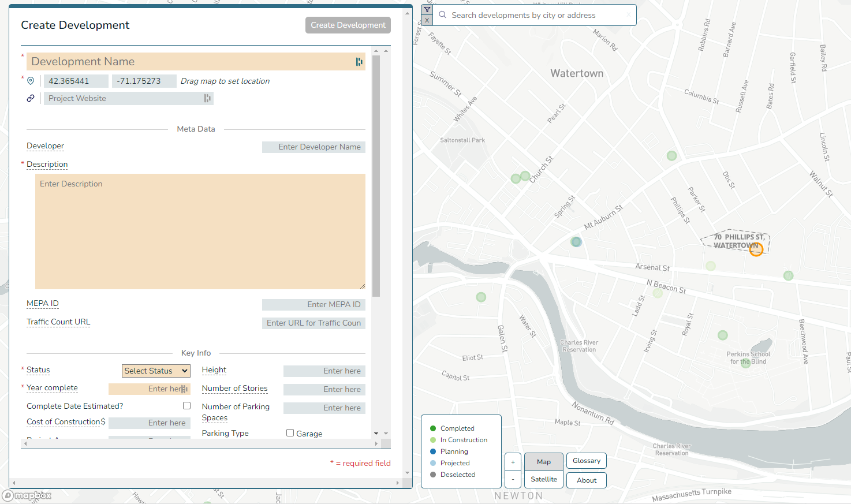The width and height of the screenshot is (851, 504).
Task: Click the Traffic Count URL label
Action: (x=58, y=322)
